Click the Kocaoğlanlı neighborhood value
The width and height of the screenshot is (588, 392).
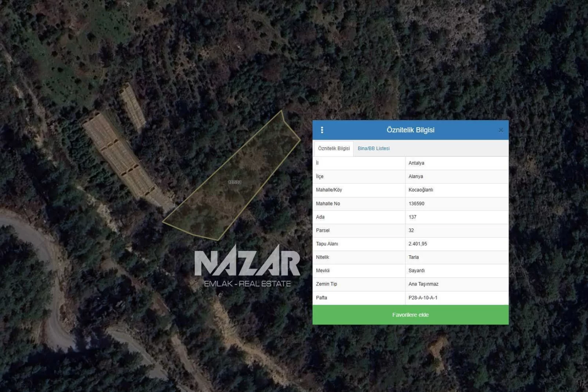coord(421,190)
